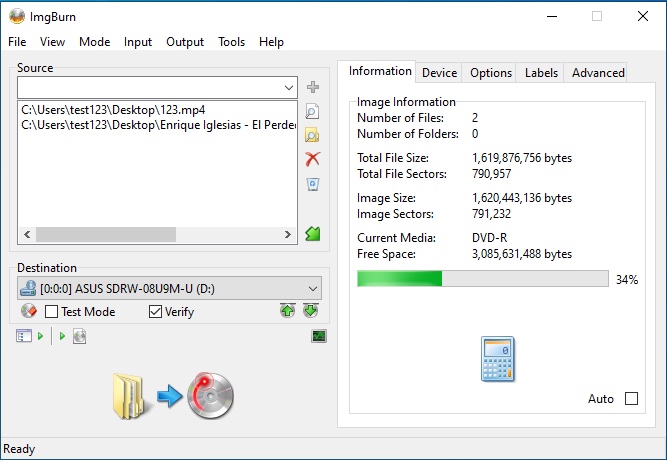
Task: Click the green graph monitor icon
Action: [x=319, y=336]
